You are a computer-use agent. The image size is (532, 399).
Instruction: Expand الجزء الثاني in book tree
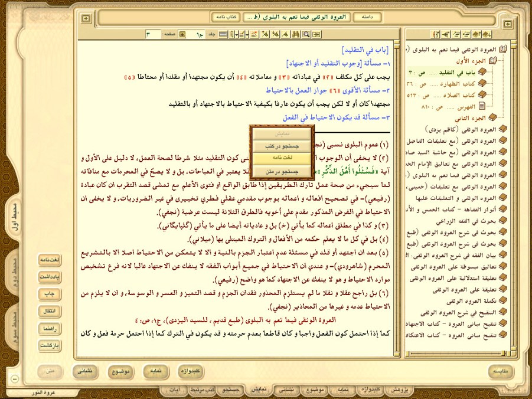tap(491, 117)
